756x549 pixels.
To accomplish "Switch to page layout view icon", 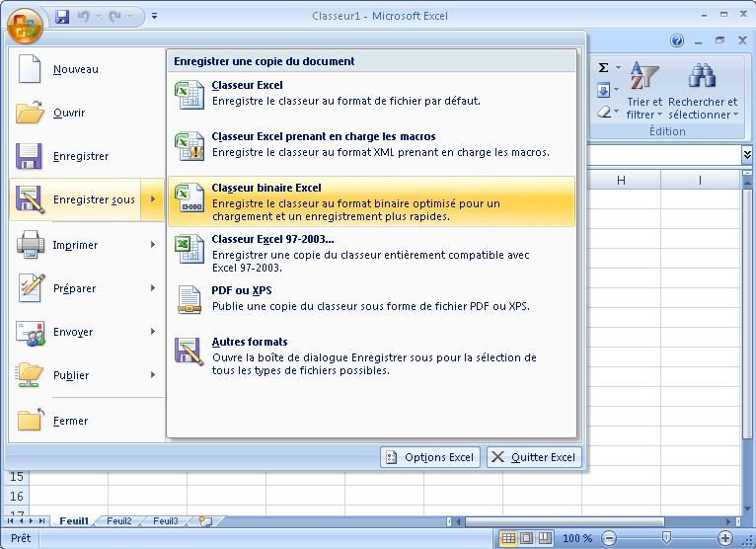I will 526,538.
